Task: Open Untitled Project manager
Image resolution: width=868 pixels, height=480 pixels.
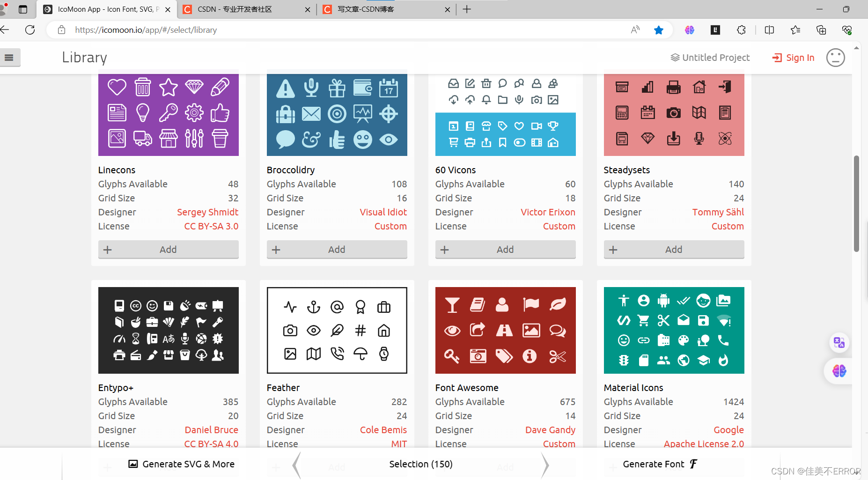Action: 710,58
